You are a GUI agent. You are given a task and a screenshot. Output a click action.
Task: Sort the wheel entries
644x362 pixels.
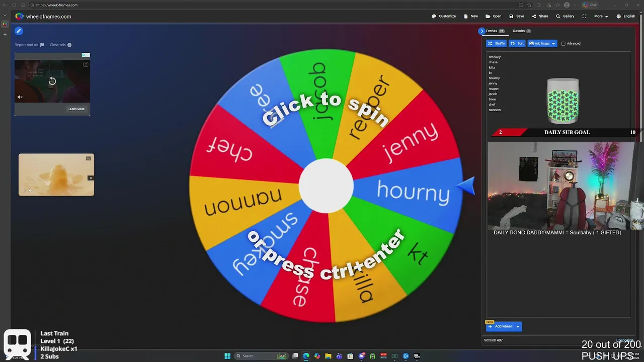(x=517, y=43)
